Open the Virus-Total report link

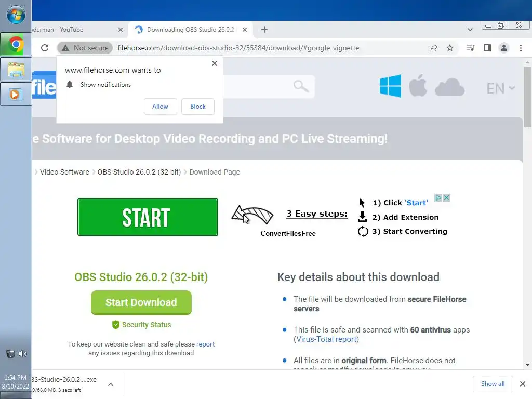326,339
